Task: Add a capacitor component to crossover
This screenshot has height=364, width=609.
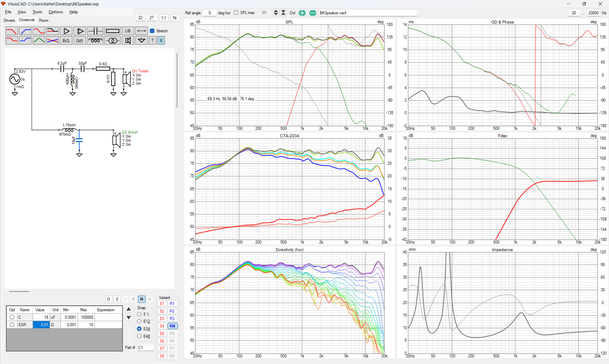Action: (95, 31)
